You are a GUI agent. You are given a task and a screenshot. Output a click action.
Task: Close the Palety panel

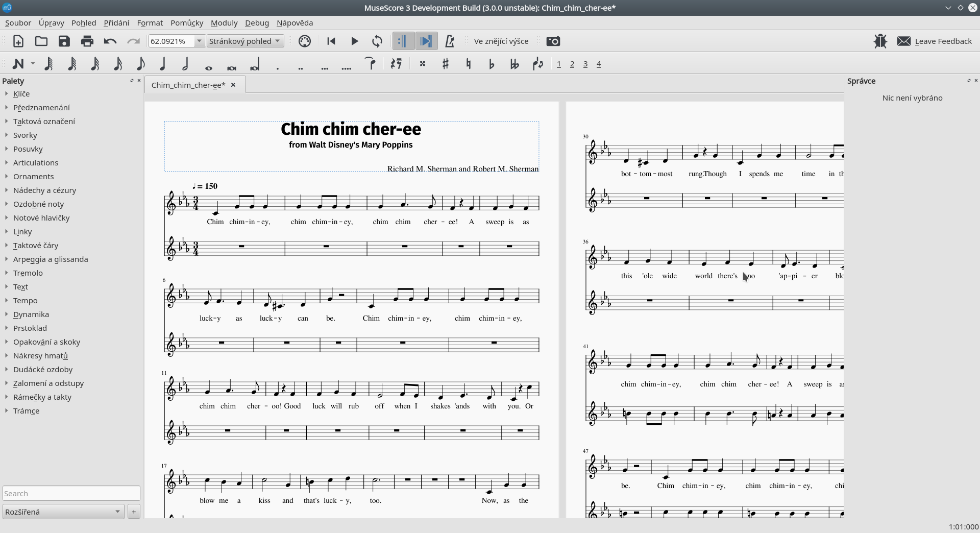tap(139, 81)
